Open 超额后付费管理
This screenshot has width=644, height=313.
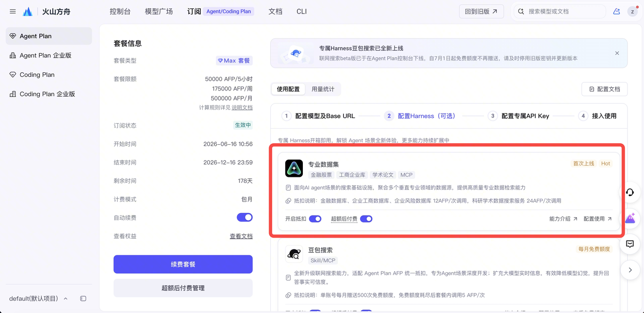pyautogui.click(x=183, y=288)
